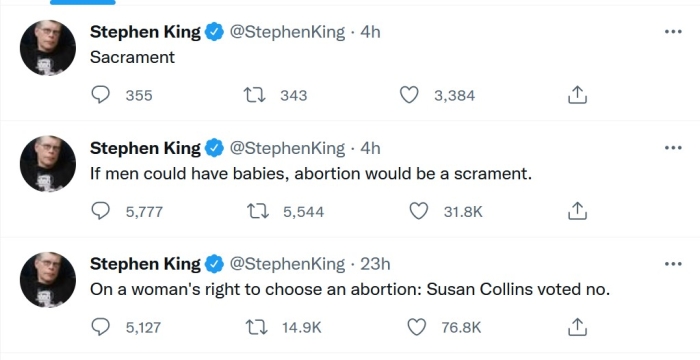700x360 pixels.
Task: Share the "Sacrament" tweet
Action: click(577, 95)
